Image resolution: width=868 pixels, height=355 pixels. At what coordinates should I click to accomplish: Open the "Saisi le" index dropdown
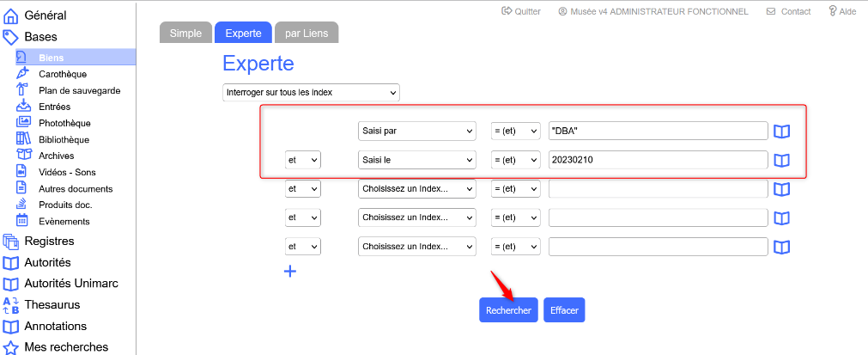[416, 160]
